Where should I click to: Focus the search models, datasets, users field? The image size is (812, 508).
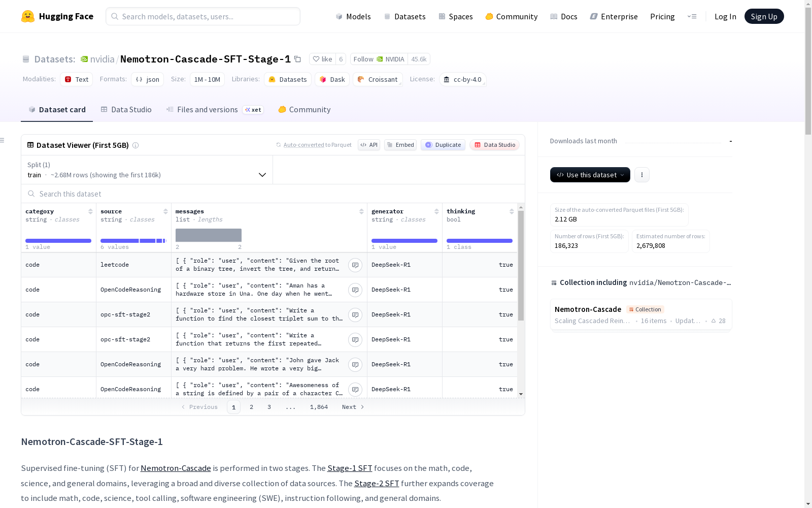pos(203,16)
